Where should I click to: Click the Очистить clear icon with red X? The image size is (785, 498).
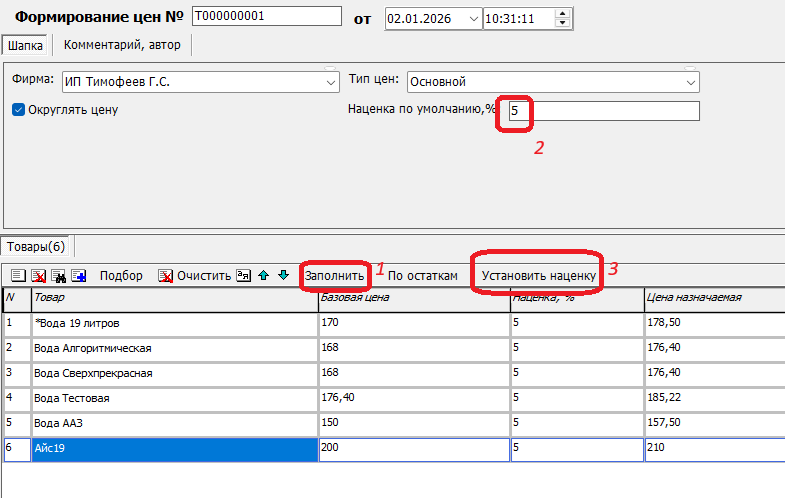coord(166,275)
